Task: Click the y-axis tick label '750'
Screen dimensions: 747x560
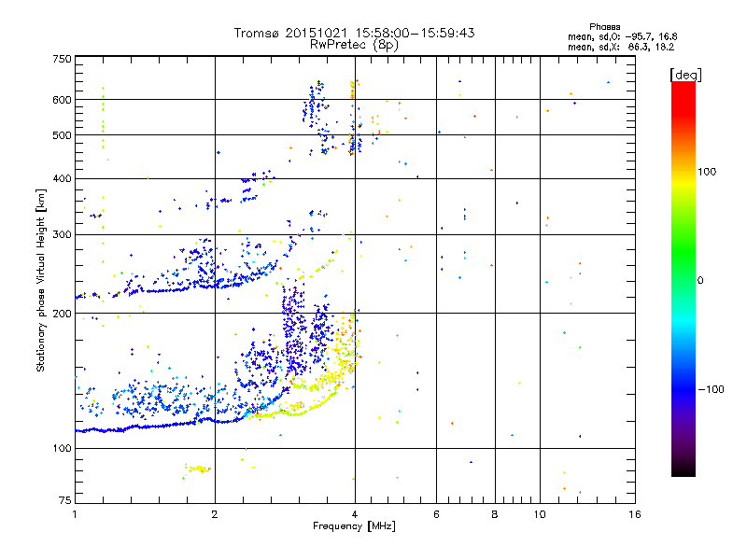Action: (x=62, y=59)
